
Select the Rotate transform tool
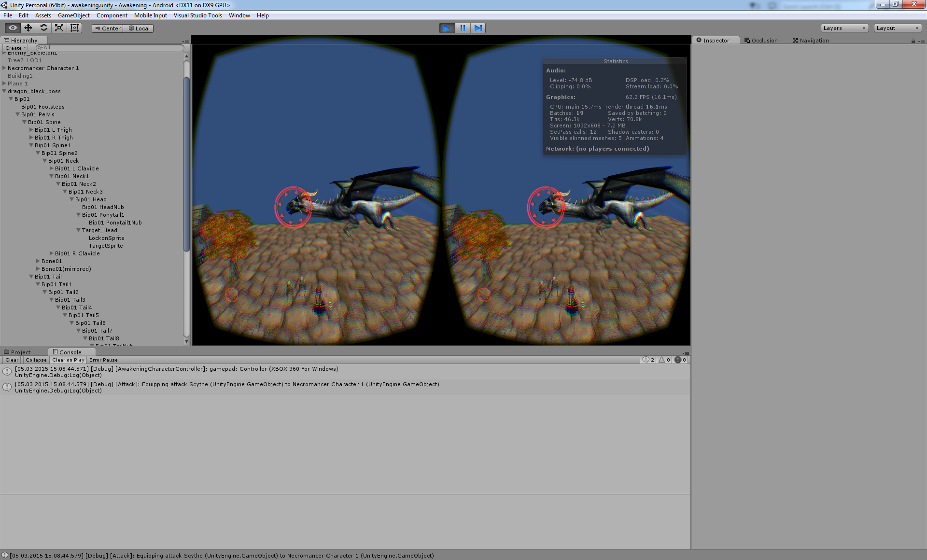[x=44, y=28]
